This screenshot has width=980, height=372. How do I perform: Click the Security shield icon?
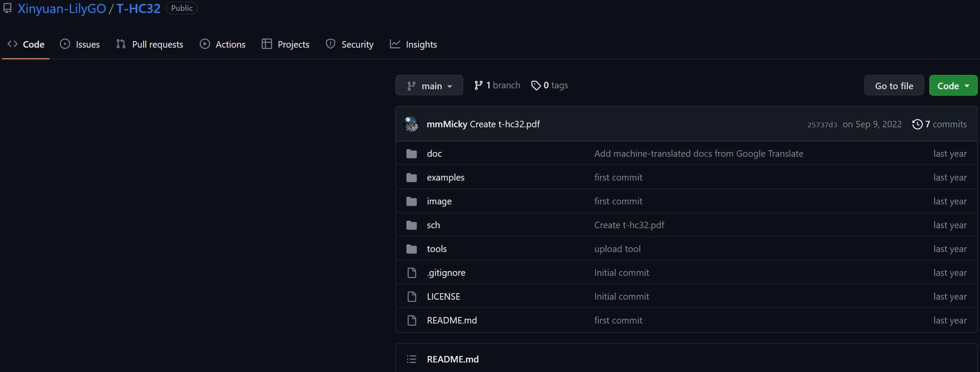tap(331, 44)
